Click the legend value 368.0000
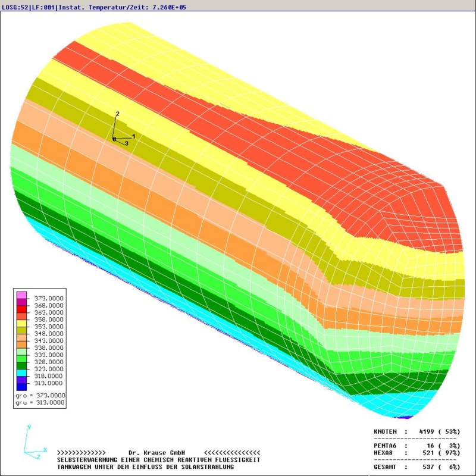The image size is (476, 476). tap(49, 305)
